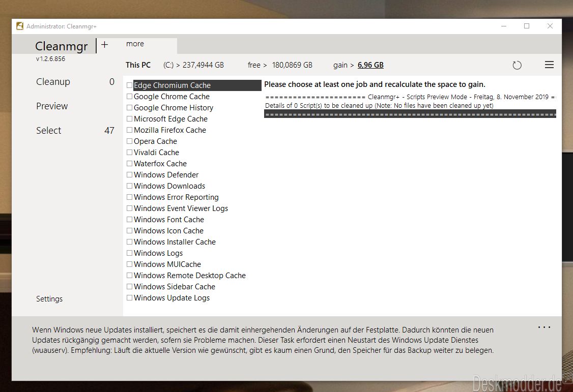The width and height of the screenshot is (573, 392).
Task: Click the Cleanup count '0'
Action: (112, 82)
